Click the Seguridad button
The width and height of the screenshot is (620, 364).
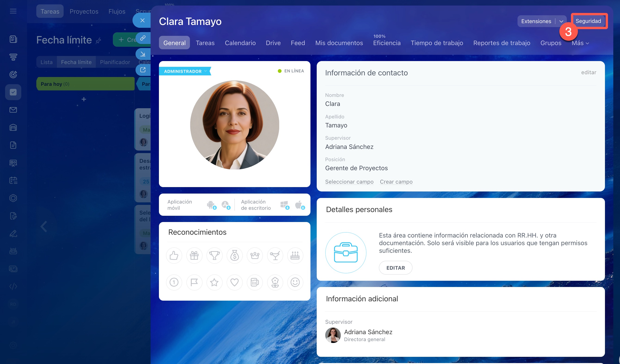588,21
